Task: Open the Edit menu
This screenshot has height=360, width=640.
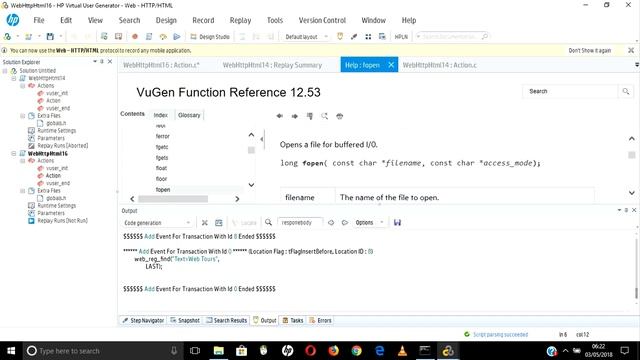Action: (66, 20)
